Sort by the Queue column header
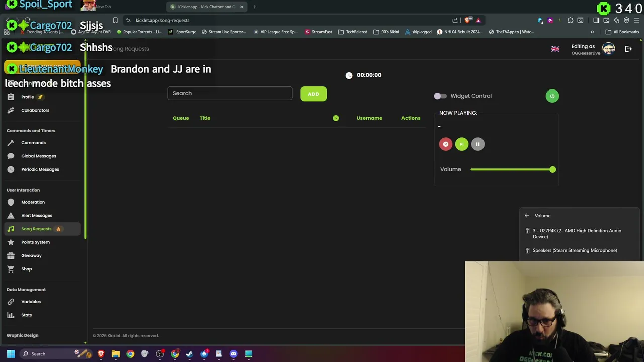This screenshot has width=644, height=362. (x=181, y=118)
